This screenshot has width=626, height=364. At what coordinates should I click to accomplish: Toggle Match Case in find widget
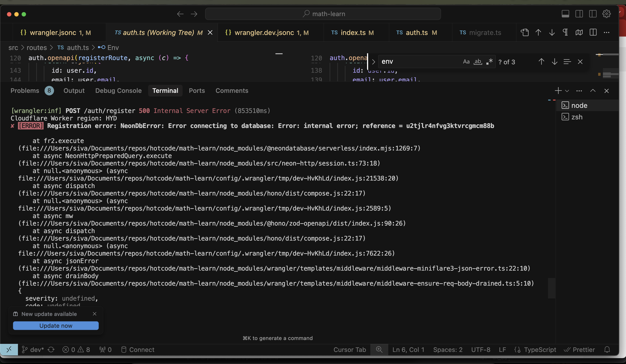466,62
